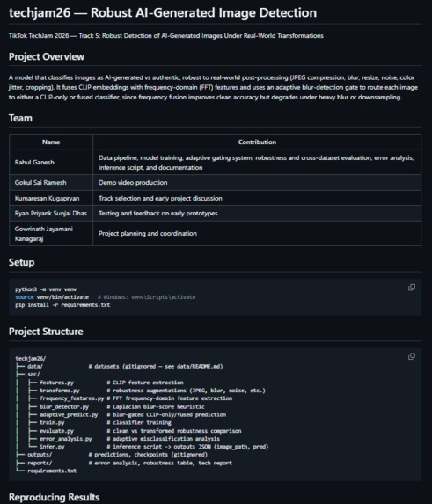Click blur_detector.py in the tree
Screen dimensions: 432x504
coord(64,406)
